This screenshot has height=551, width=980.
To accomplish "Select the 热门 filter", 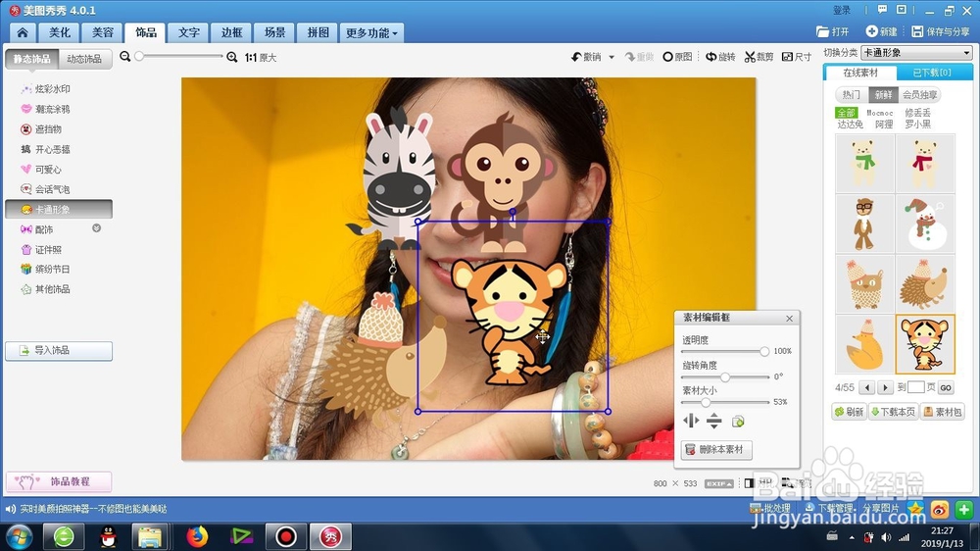I will [x=852, y=94].
